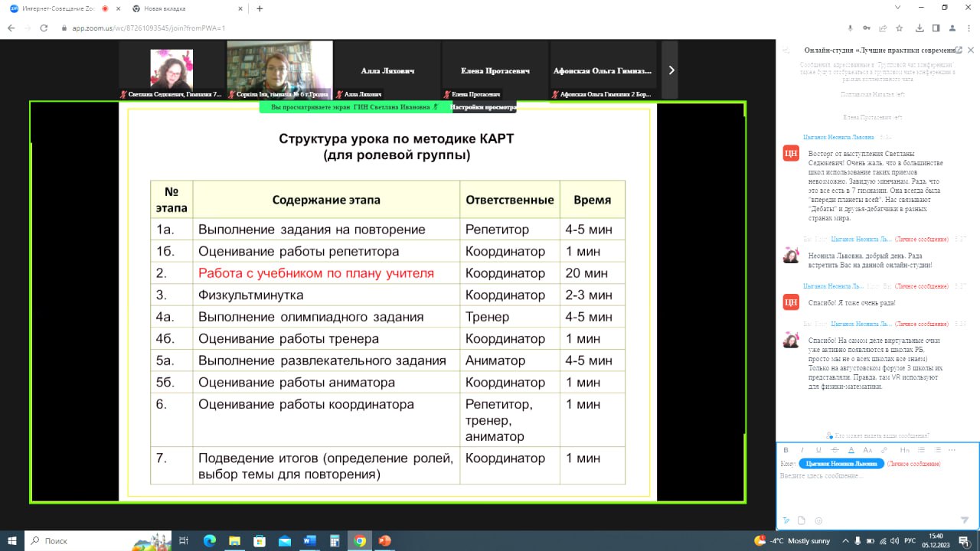
Task: Open the Windows Start menu
Action: [x=12, y=540]
